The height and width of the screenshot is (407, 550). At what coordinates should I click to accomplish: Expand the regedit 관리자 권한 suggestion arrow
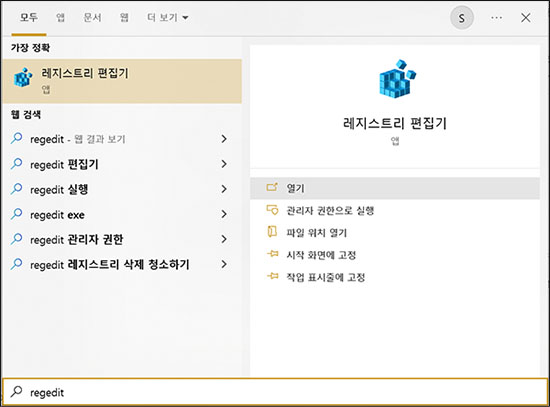(x=224, y=239)
